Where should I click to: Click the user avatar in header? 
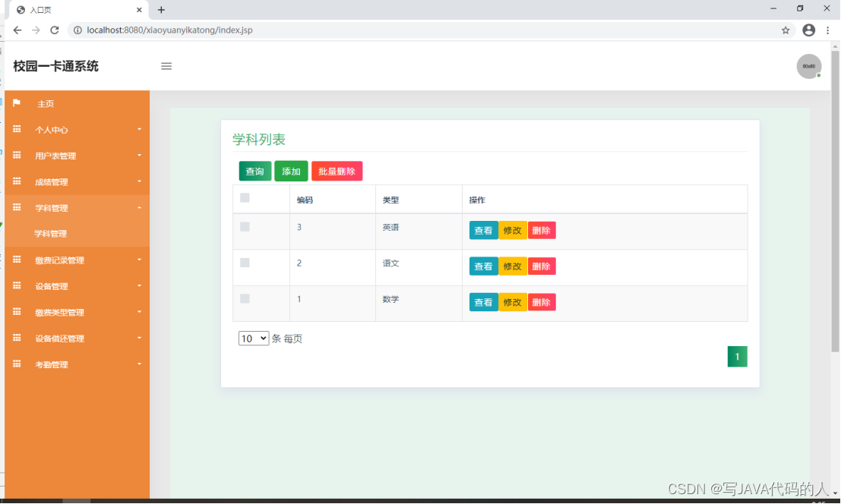pyautogui.click(x=809, y=66)
